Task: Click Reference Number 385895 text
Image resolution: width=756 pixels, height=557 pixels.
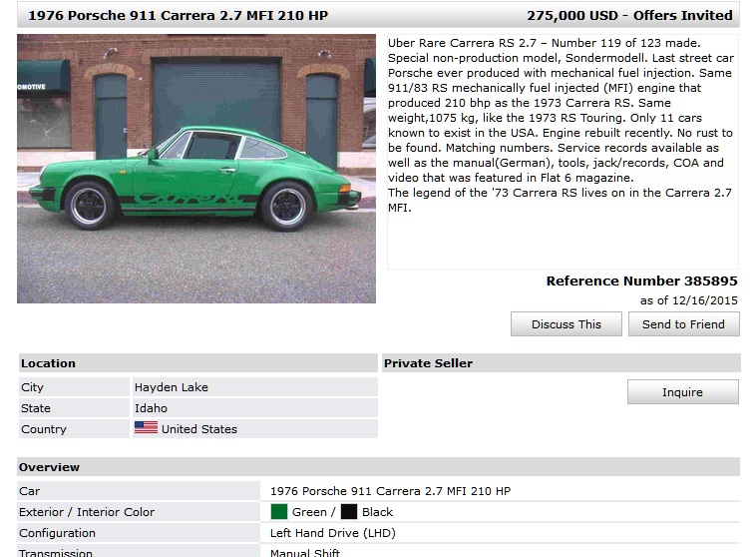Action: [x=641, y=280]
